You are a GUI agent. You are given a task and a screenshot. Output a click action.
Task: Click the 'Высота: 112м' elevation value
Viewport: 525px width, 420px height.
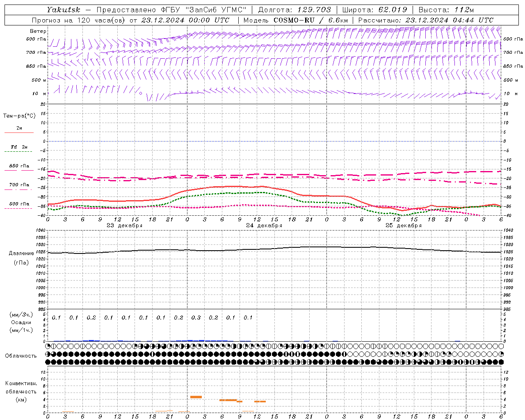(446, 10)
